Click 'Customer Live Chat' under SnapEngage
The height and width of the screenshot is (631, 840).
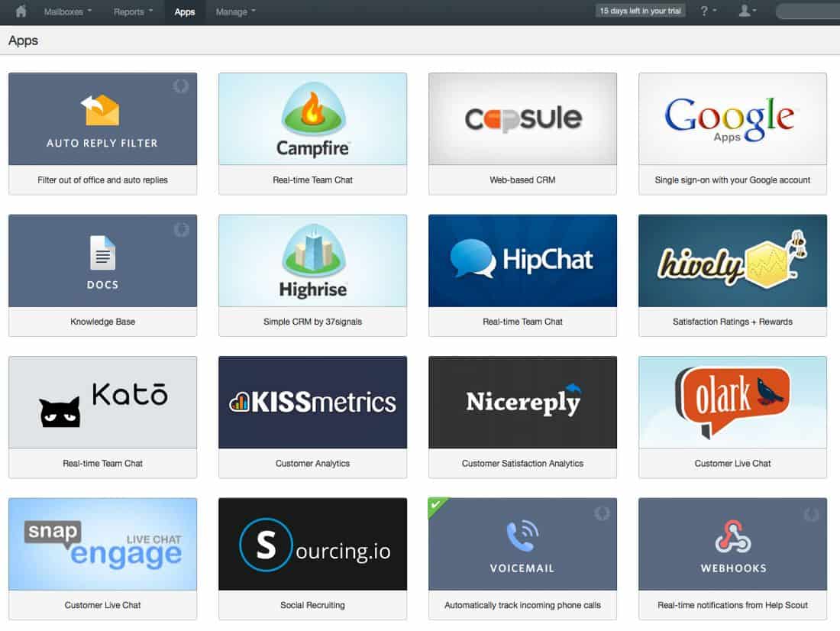(102, 605)
